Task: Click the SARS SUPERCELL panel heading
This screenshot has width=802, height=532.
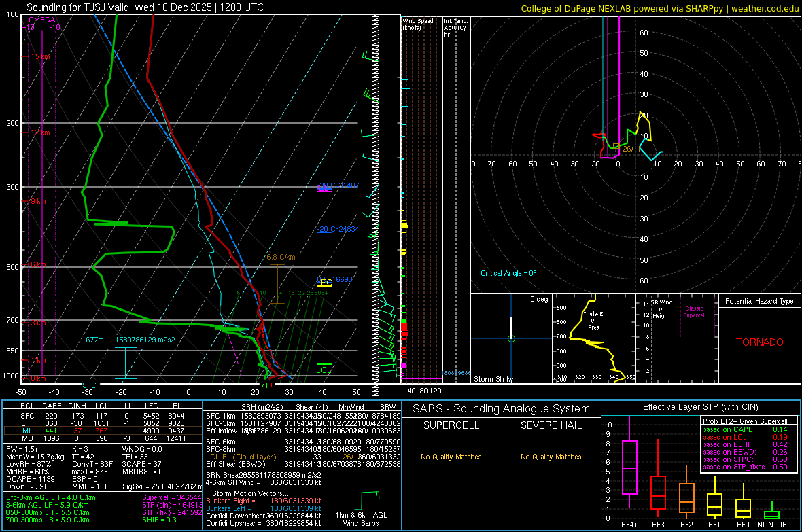Action: tap(451, 425)
